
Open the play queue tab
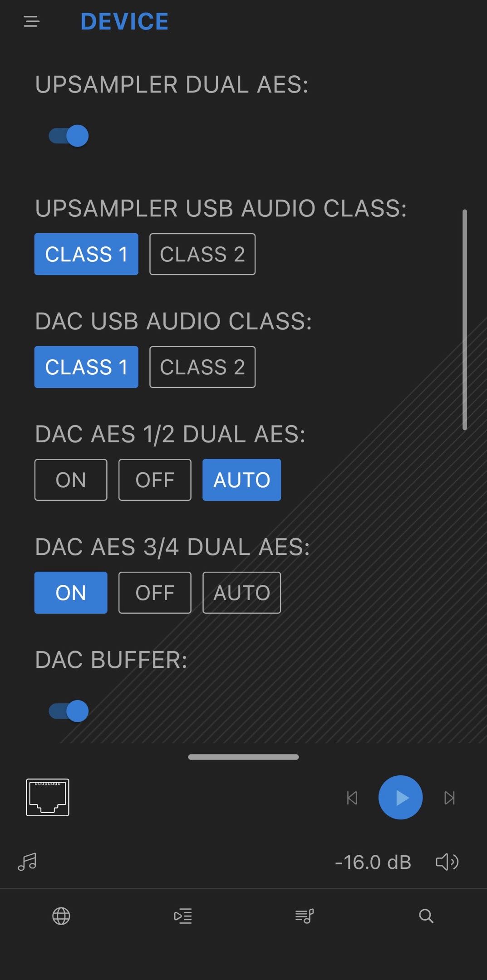(x=183, y=916)
